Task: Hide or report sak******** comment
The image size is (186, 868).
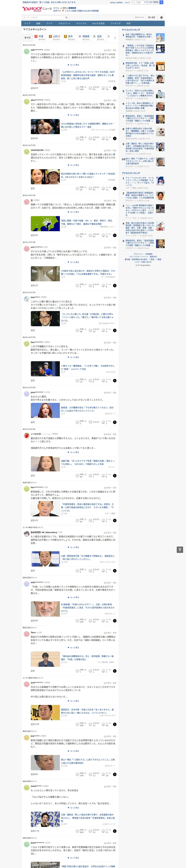Action: 110,50
